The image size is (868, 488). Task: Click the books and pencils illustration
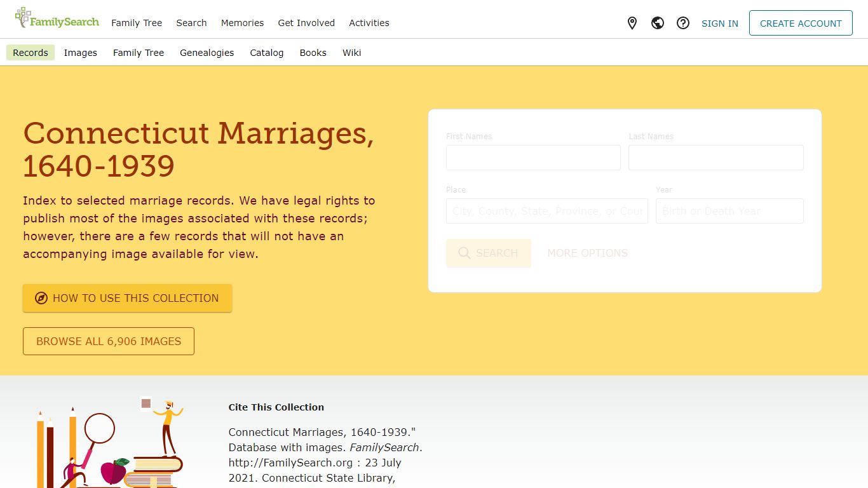tap(111, 443)
